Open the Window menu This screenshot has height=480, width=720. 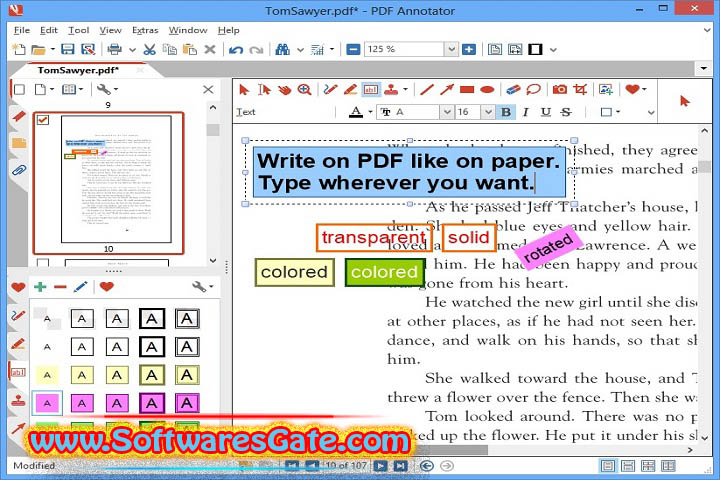click(188, 30)
